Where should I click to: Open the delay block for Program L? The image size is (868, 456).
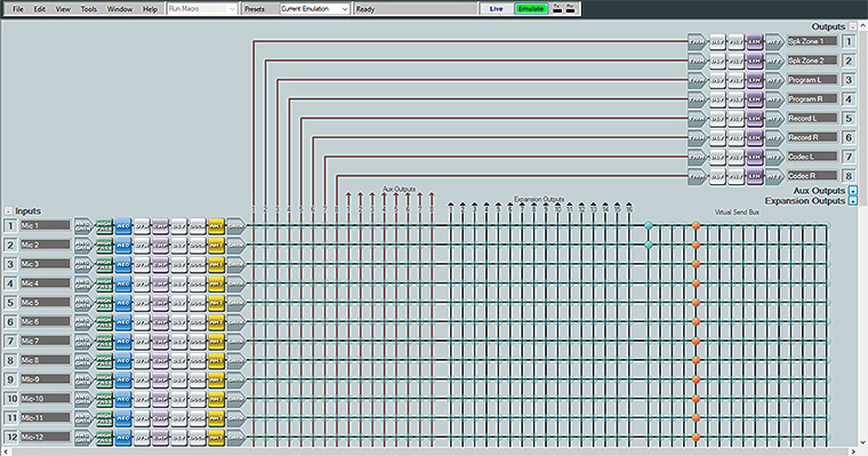718,80
